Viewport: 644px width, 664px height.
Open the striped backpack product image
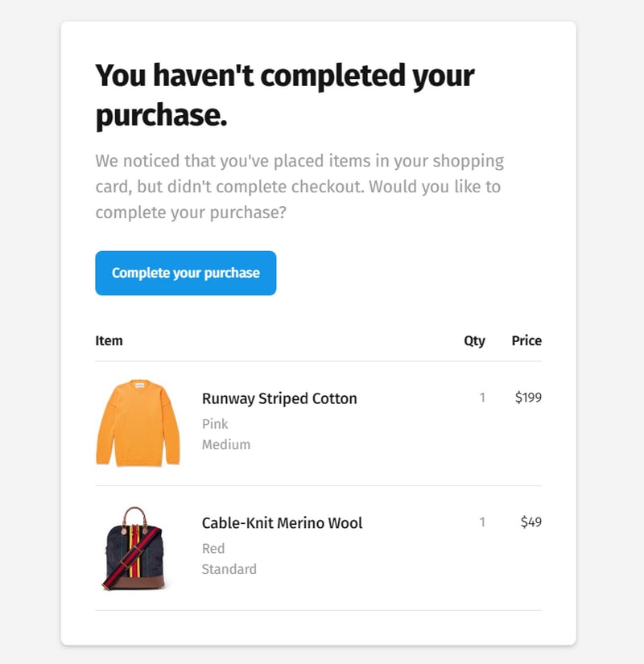(134, 548)
